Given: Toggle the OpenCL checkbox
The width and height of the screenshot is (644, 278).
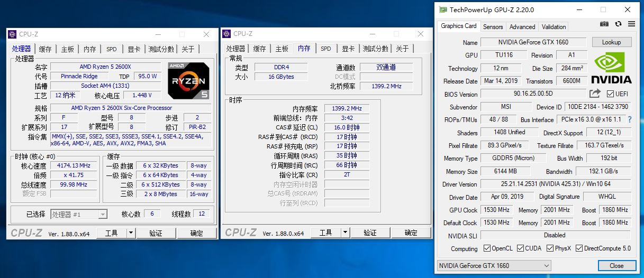Looking at the screenshot, I should (x=487, y=248).
